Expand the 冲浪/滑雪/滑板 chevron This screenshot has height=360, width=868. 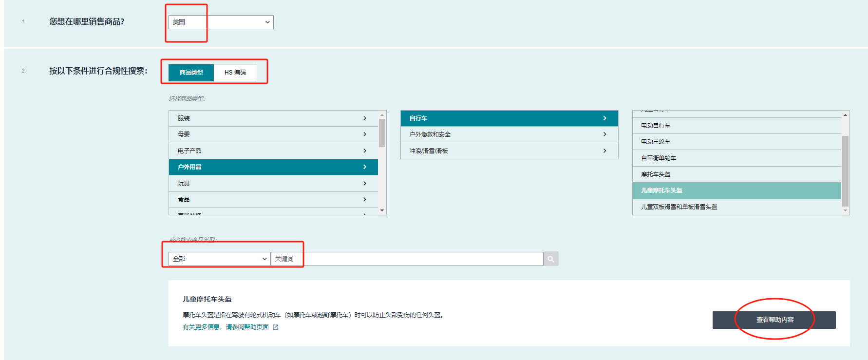[605, 151]
